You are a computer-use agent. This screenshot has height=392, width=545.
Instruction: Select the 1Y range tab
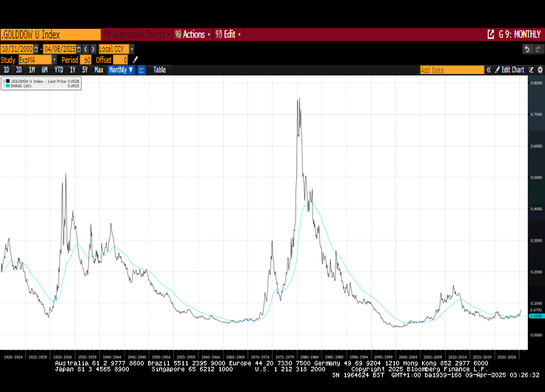click(73, 70)
